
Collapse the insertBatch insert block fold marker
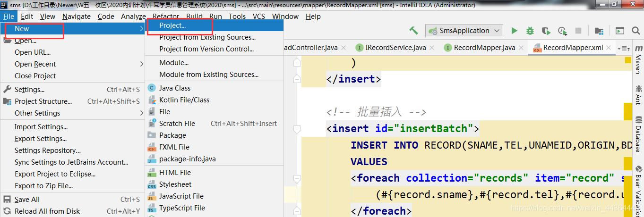[x=297, y=128]
